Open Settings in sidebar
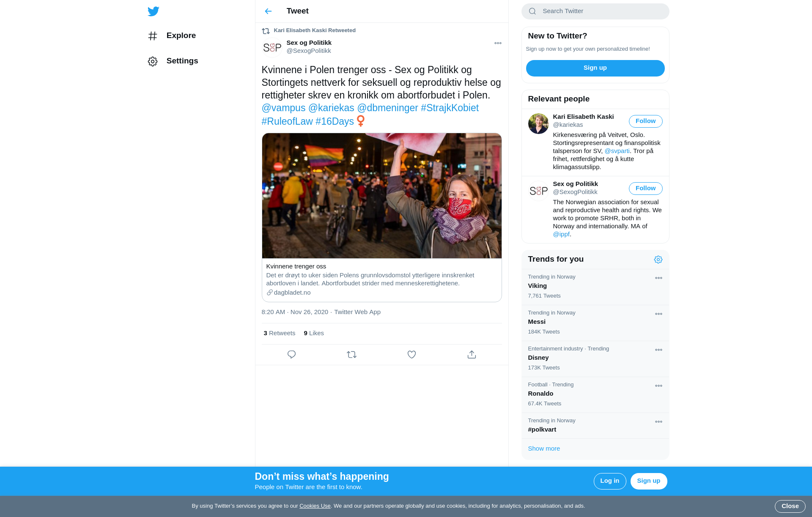Screen dimensions: 812x517 point(182,61)
